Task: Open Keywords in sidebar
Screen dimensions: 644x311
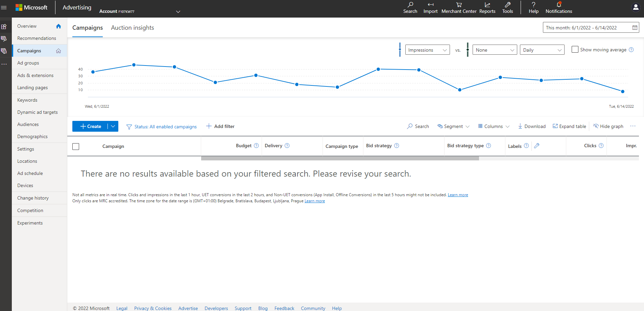Action: (27, 100)
